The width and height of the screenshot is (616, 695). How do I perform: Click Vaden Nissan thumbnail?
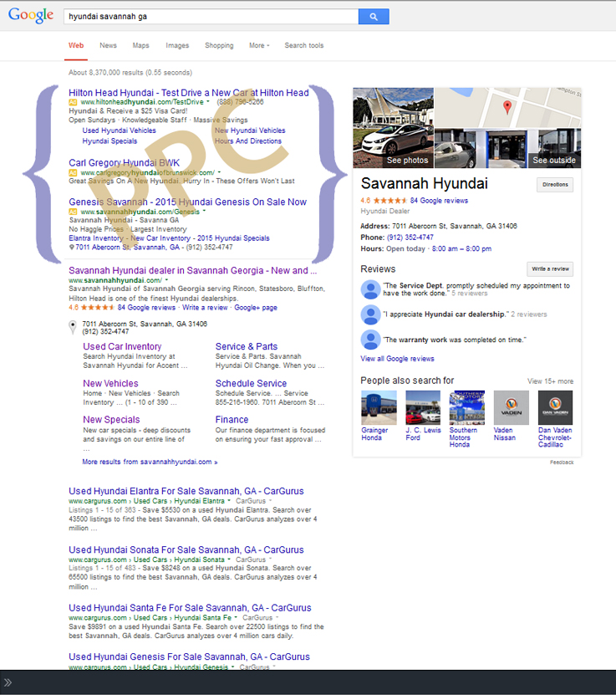click(511, 408)
